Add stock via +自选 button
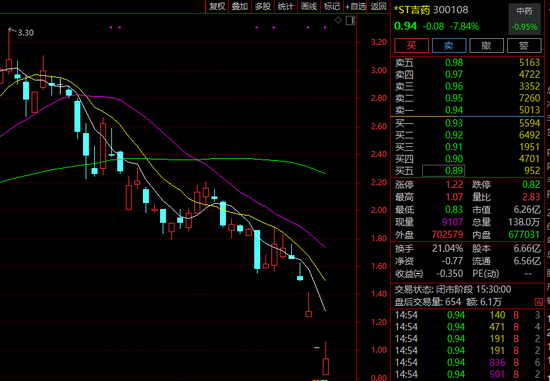This screenshot has height=381, width=550. click(355, 6)
